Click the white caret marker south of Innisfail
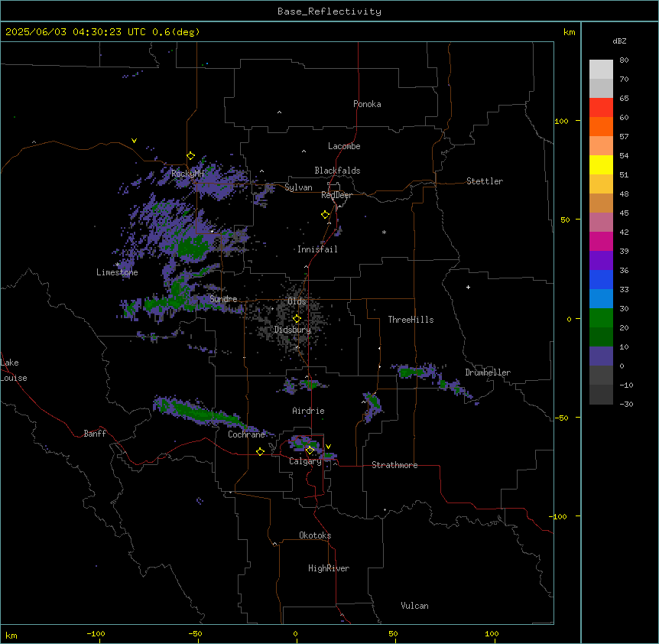The image size is (659, 644). tap(306, 266)
